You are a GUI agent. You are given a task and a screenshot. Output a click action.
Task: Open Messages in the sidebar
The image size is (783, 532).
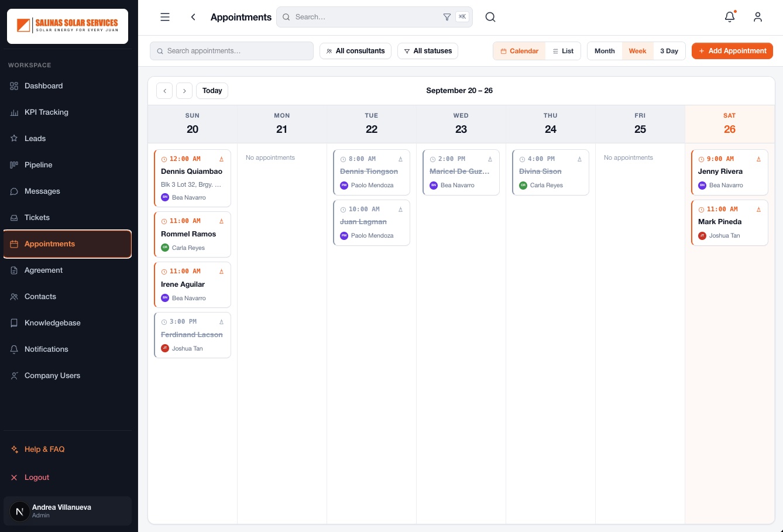[67, 191]
